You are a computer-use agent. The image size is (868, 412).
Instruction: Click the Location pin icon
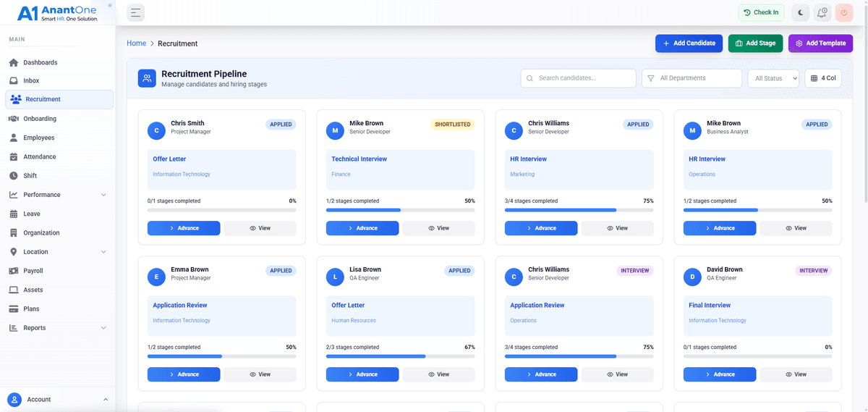pos(14,252)
